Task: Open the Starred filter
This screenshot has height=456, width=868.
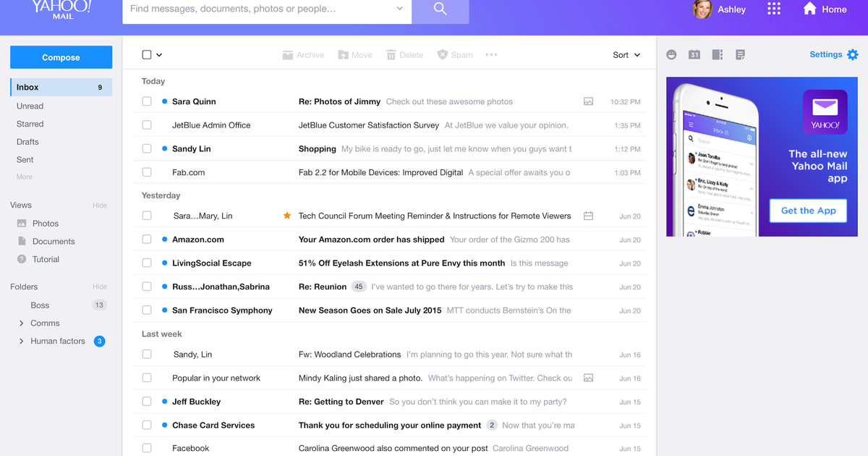Action: tap(30, 124)
